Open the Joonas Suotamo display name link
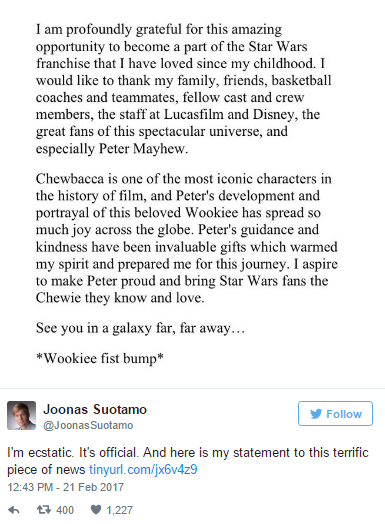 point(95,409)
